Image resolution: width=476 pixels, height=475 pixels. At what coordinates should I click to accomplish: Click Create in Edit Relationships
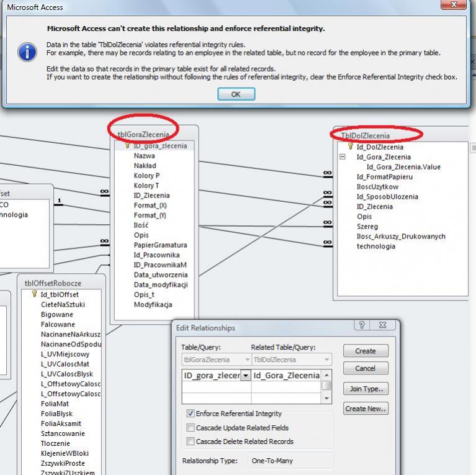[366, 351]
